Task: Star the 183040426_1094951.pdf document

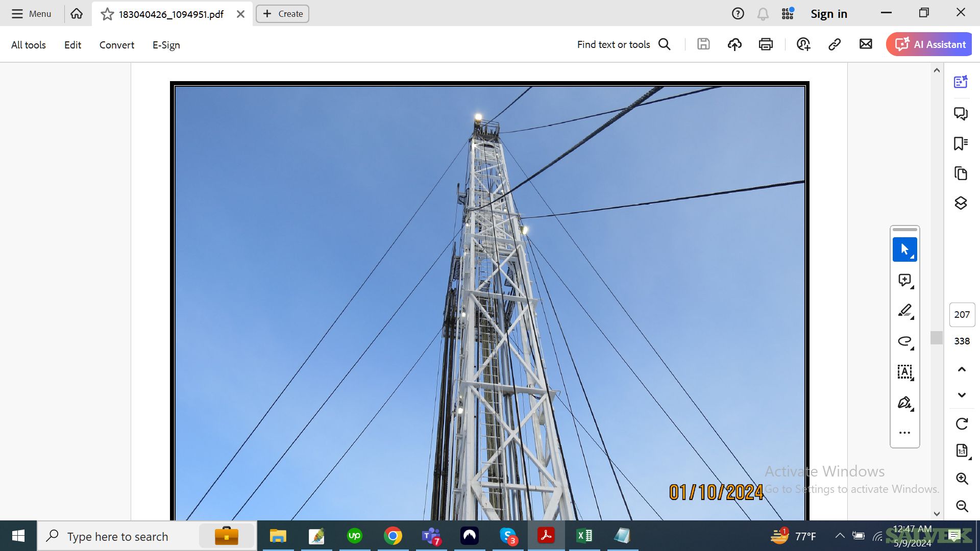Action: (x=107, y=14)
